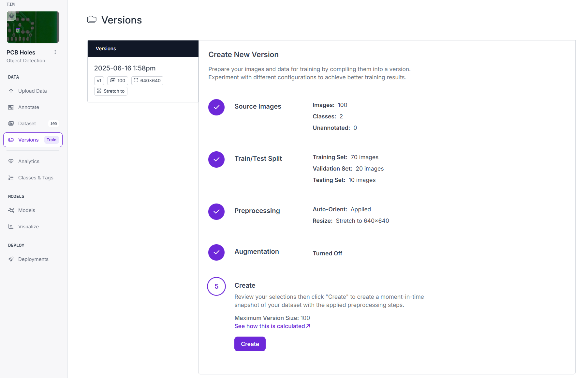Click the Train badge beside Versions
This screenshot has width=588, height=378.
[x=51, y=140]
